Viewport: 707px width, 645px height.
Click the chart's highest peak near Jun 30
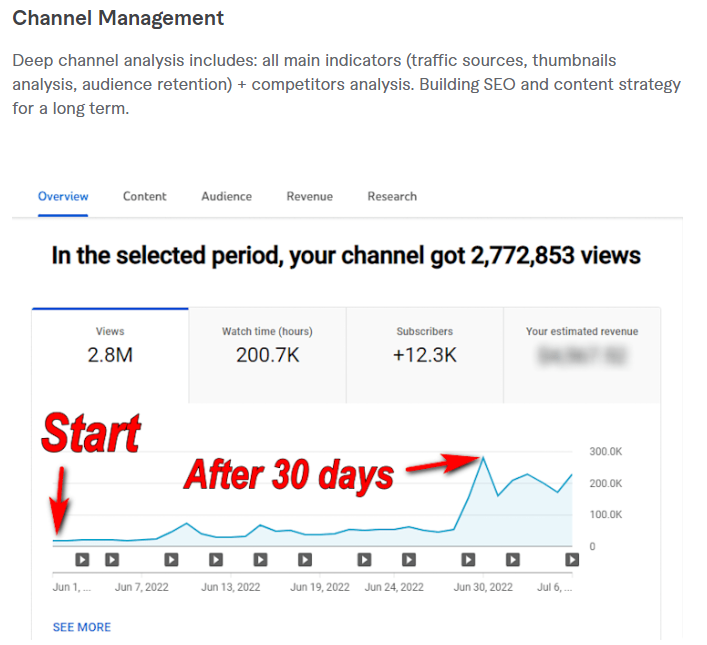click(x=483, y=458)
